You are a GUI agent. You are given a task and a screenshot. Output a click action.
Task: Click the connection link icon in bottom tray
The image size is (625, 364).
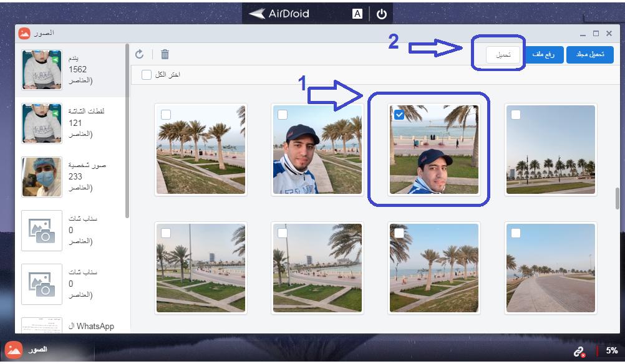[x=579, y=351]
